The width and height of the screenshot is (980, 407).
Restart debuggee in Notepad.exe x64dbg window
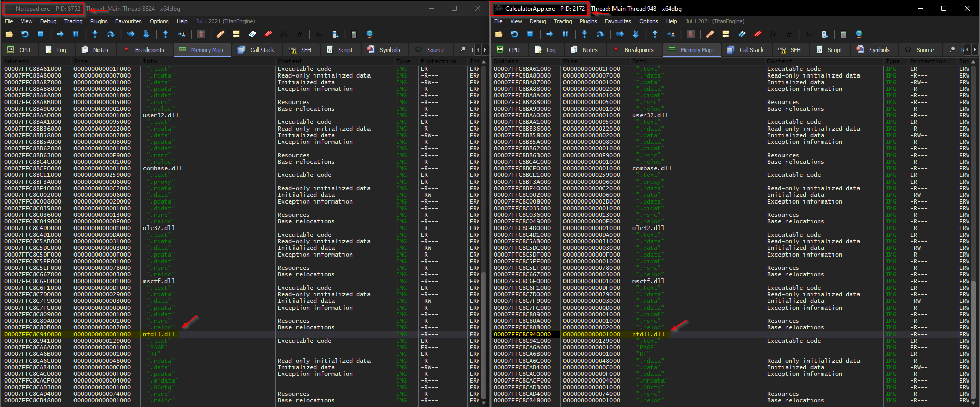click(x=24, y=34)
